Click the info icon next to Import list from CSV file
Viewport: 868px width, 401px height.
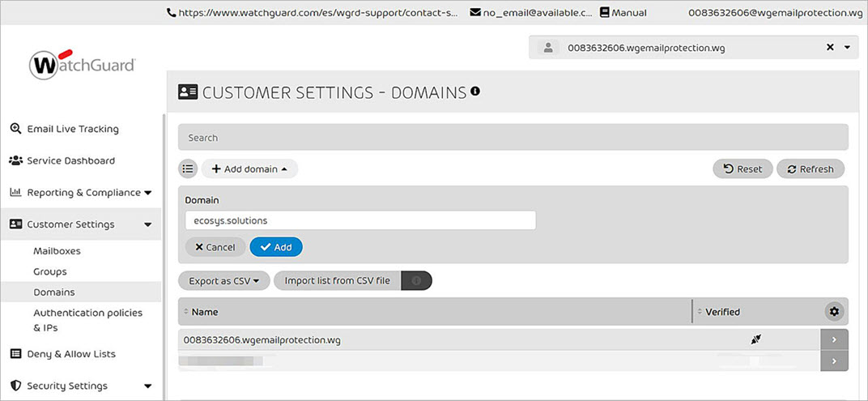417,281
